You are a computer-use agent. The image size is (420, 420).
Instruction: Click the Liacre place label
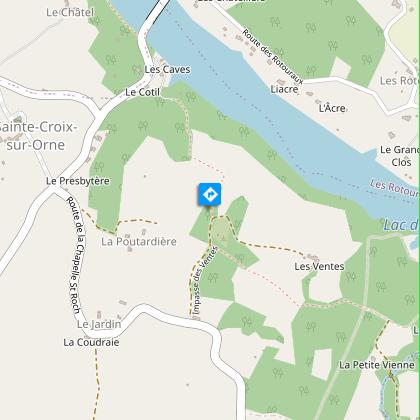[x=284, y=89]
